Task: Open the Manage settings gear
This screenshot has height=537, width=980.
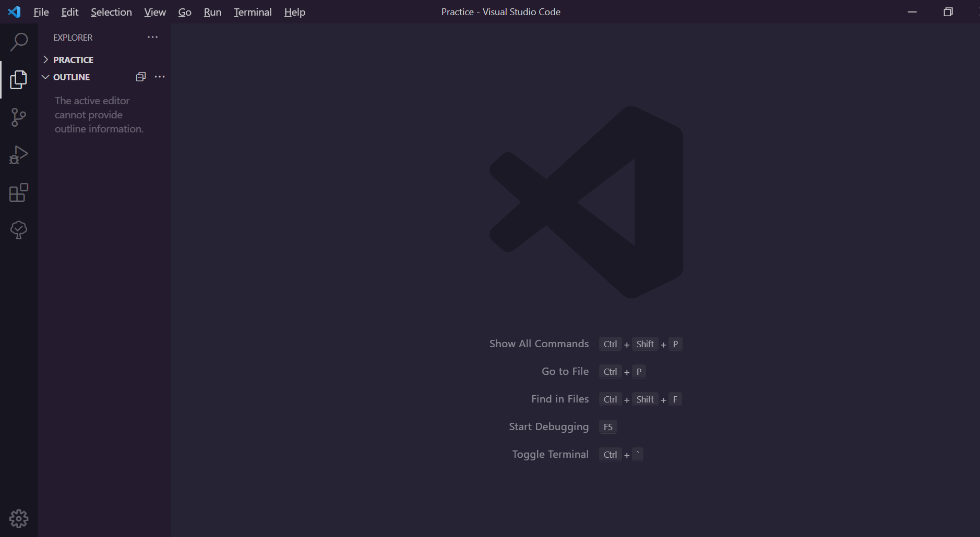Action: pos(19,519)
